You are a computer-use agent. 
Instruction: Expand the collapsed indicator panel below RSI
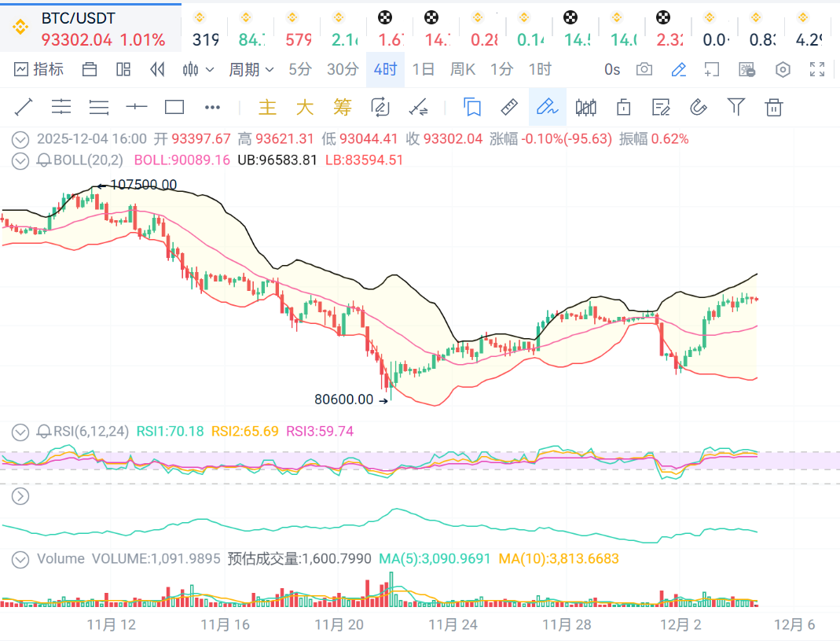[21, 496]
